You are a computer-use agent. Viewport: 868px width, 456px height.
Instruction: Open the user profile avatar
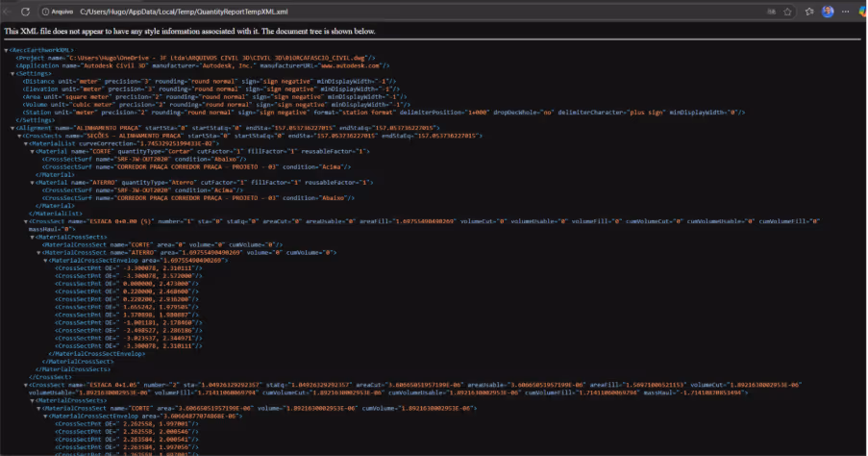828,12
